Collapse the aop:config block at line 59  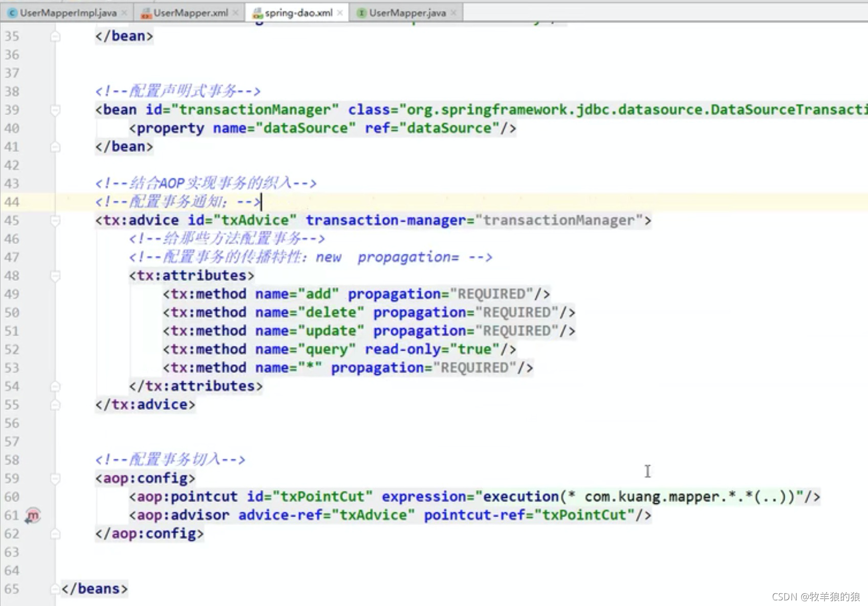pyautogui.click(x=55, y=479)
